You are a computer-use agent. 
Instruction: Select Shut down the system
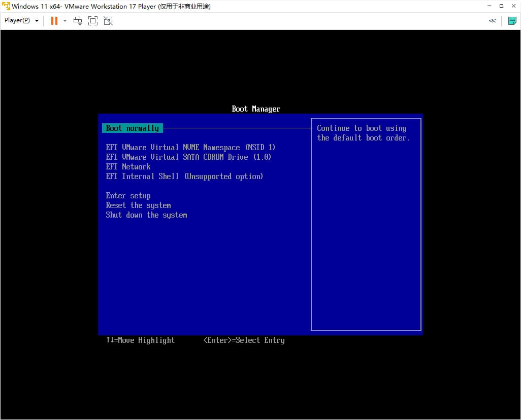point(146,215)
